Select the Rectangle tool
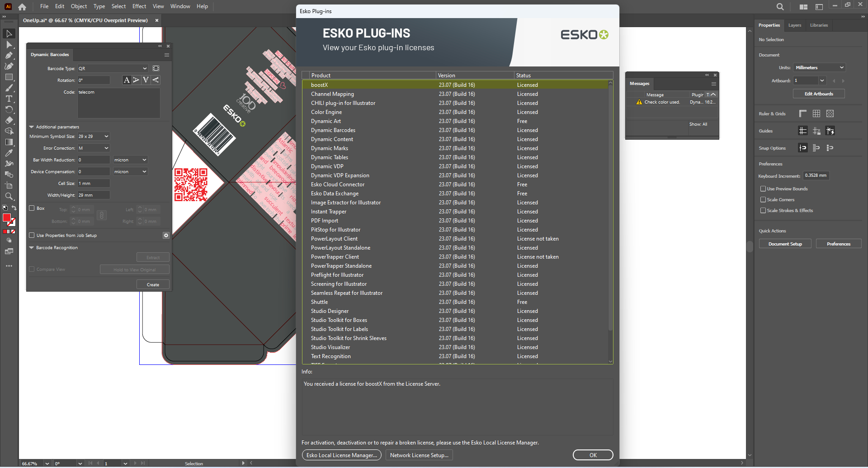Viewport: 868px width, 468px height. [9, 77]
